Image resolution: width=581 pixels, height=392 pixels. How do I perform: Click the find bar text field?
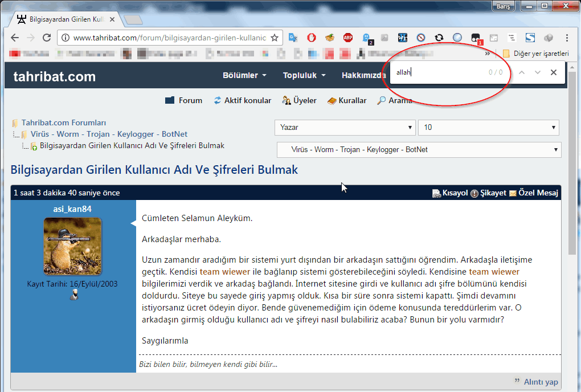439,72
